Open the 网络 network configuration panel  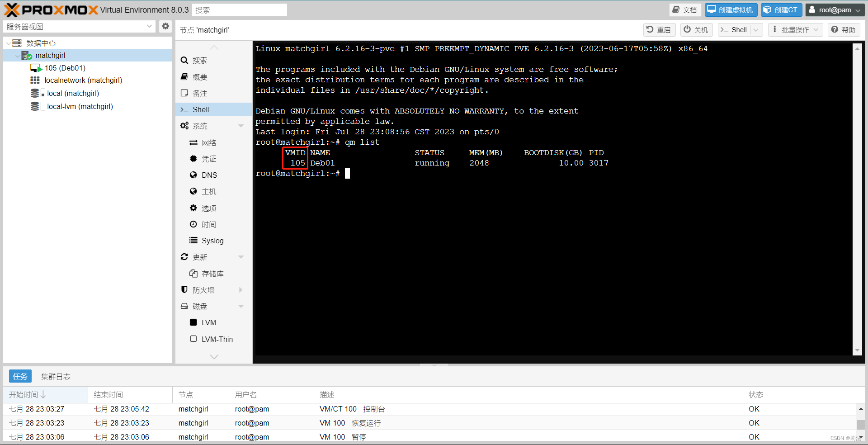tap(208, 142)
